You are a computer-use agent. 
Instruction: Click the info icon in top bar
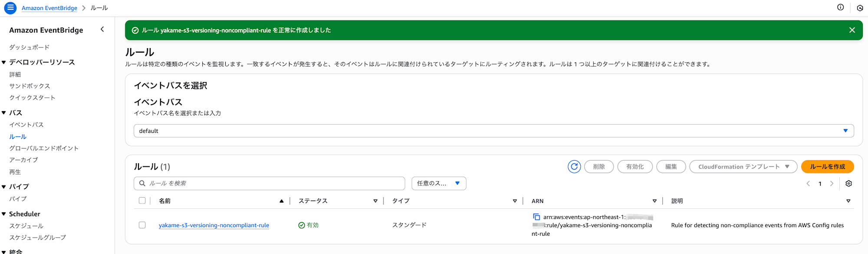point(841,7)
